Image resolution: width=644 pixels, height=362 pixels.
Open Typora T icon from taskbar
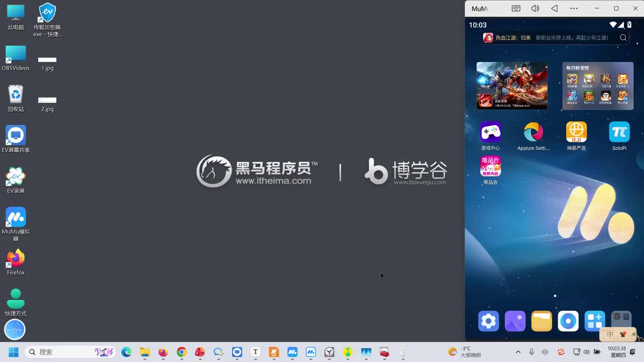point(256,352)
